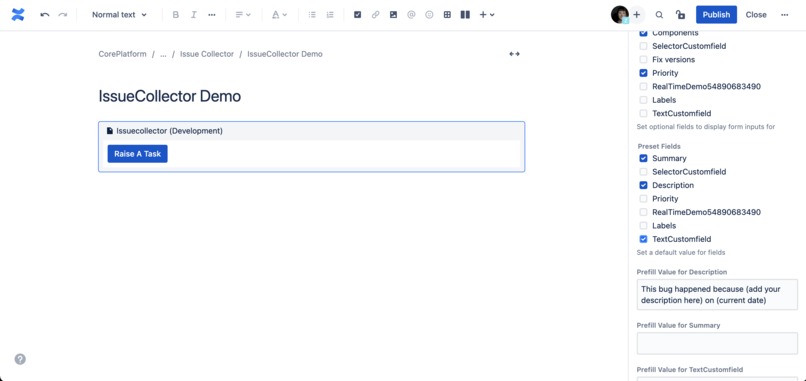Open the text color dropdown
This screenshot has height=381, width=806.
pyautogui.click(x=280, y=15)
